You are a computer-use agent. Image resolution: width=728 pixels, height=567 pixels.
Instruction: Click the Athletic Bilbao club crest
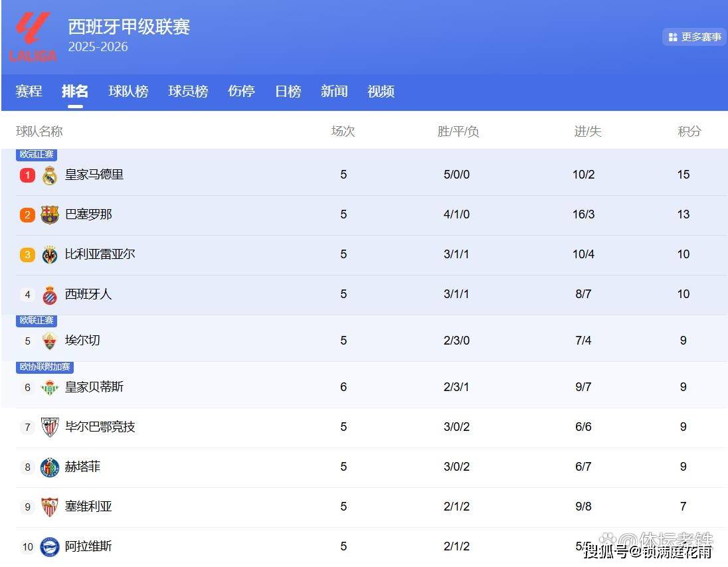[x=50, y=428]
